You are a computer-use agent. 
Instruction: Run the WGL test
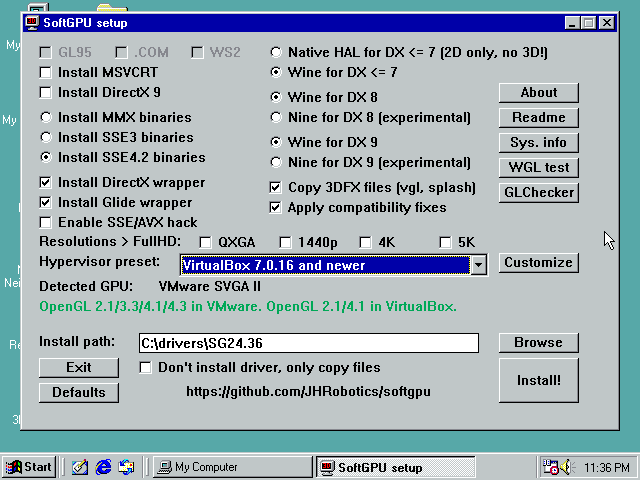click(539, 167)
